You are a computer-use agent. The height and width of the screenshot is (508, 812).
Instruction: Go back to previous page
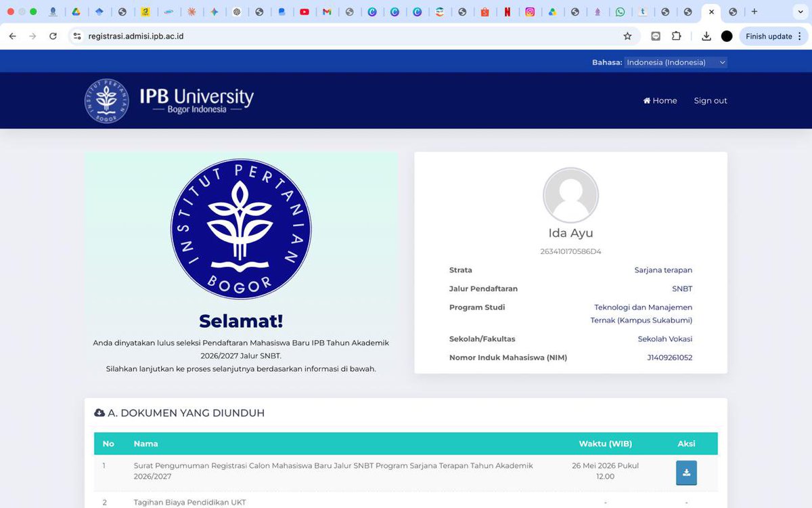click(x=12, y=36)
